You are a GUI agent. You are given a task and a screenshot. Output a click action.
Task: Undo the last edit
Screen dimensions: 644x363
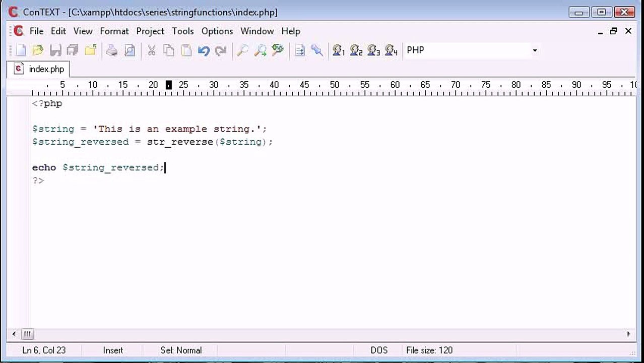204,50
